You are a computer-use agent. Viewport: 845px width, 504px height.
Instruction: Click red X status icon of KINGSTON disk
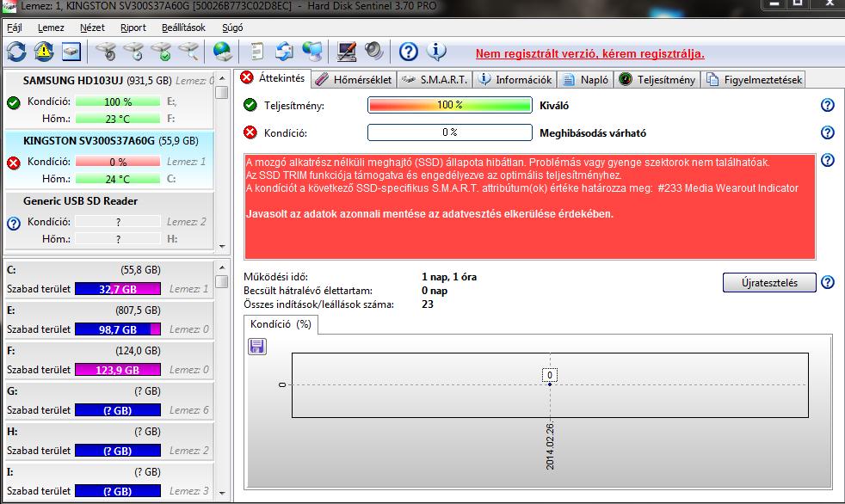14,163
